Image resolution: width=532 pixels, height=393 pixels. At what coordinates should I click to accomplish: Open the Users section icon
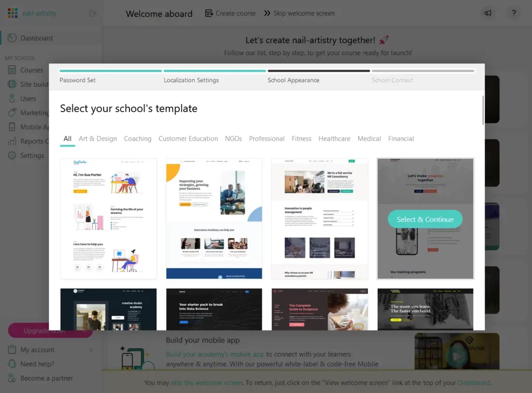12,99
